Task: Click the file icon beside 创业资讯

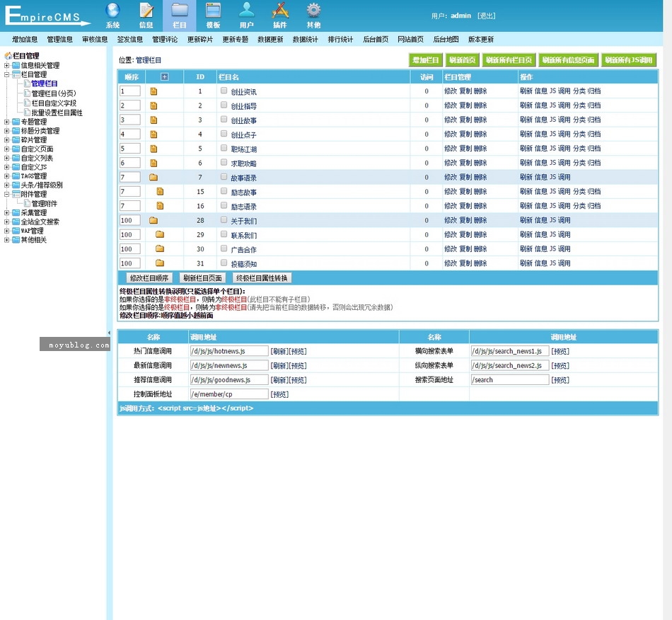Action: click(153, 91)
